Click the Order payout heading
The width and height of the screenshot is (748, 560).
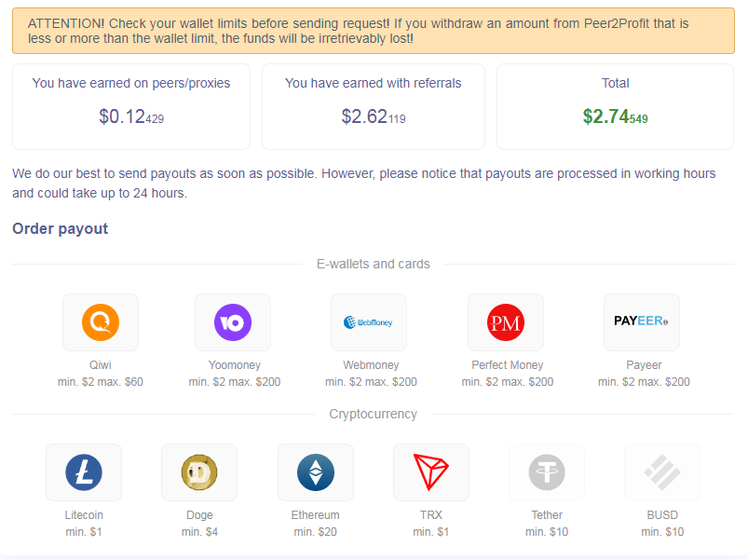click(x=61, y=229)
